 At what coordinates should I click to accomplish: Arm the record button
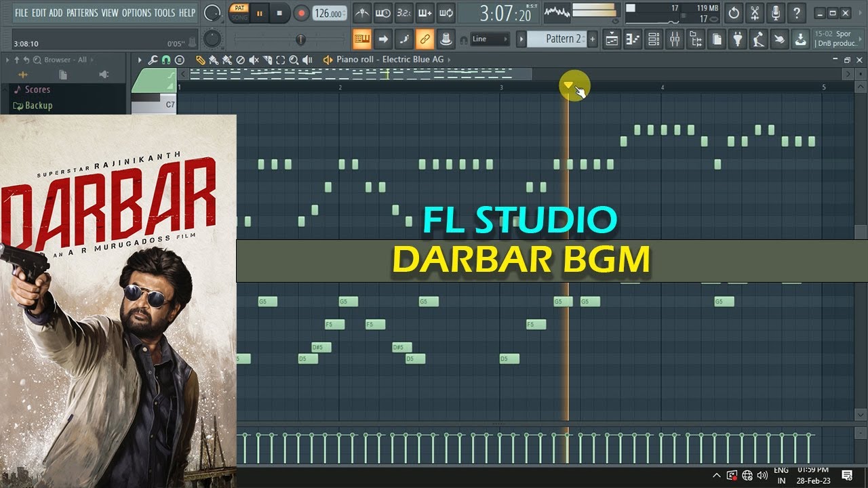pyautogui.click(x=302, y=13)
